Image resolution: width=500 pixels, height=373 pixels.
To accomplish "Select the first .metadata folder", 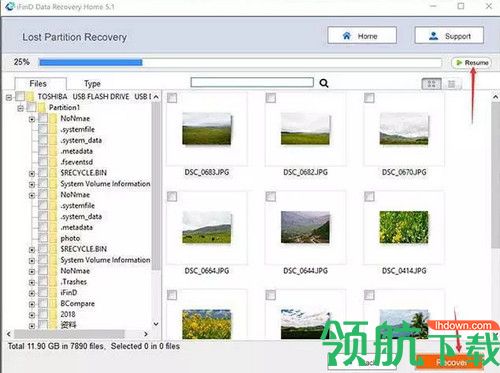I will tap(76, 151).
